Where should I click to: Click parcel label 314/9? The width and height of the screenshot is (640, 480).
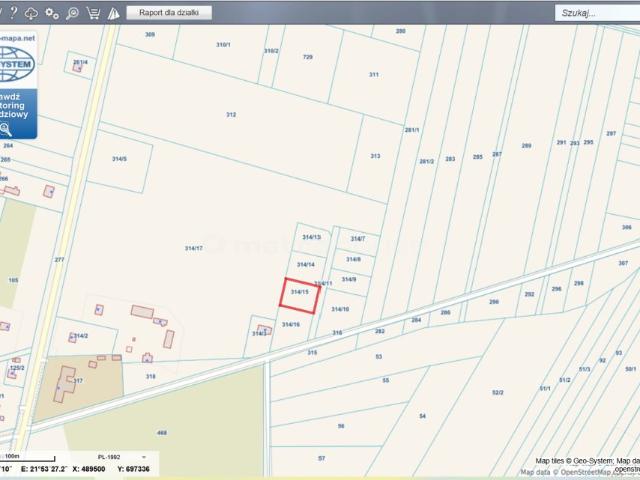[x=349, y=279]
